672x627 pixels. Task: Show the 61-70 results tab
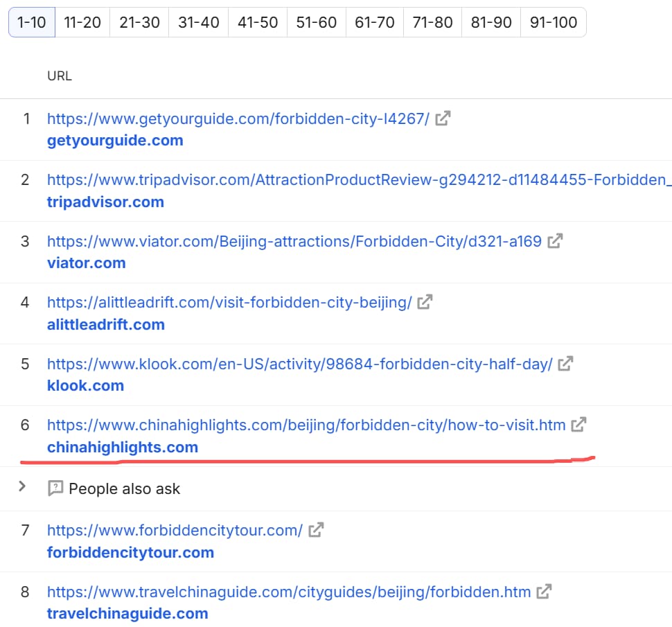click(x=375, y=22)
